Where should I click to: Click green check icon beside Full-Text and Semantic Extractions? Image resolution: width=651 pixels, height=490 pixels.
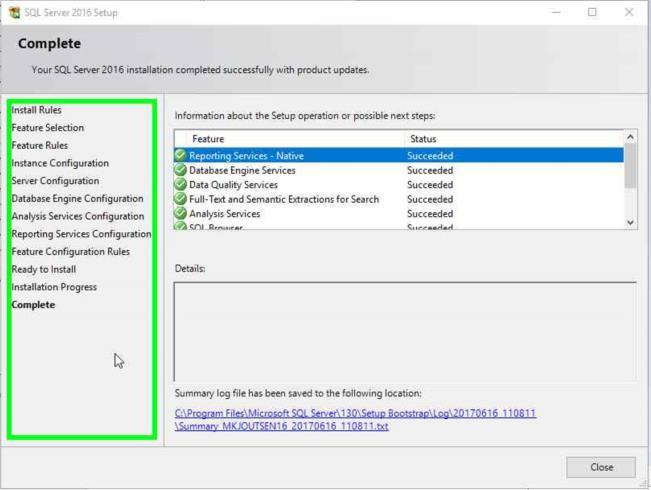180,199
